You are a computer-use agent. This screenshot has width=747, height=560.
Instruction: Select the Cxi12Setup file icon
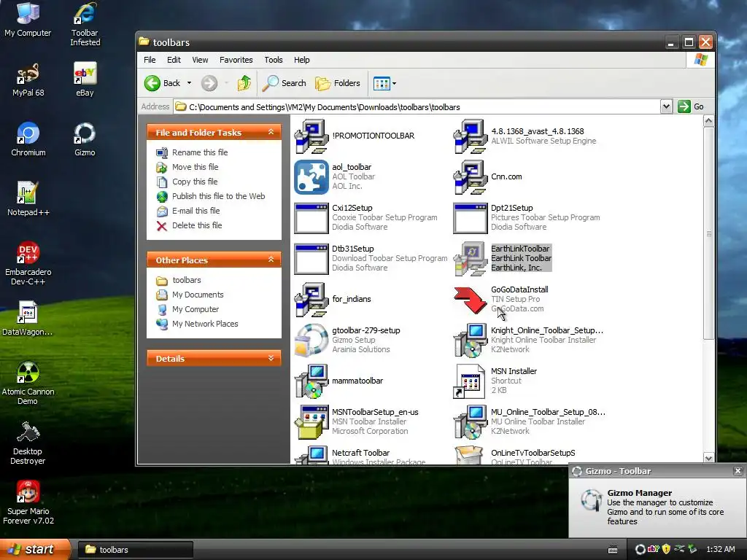311,218
